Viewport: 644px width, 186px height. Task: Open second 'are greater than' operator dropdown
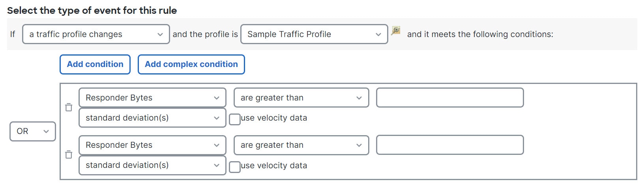(301, 145)
